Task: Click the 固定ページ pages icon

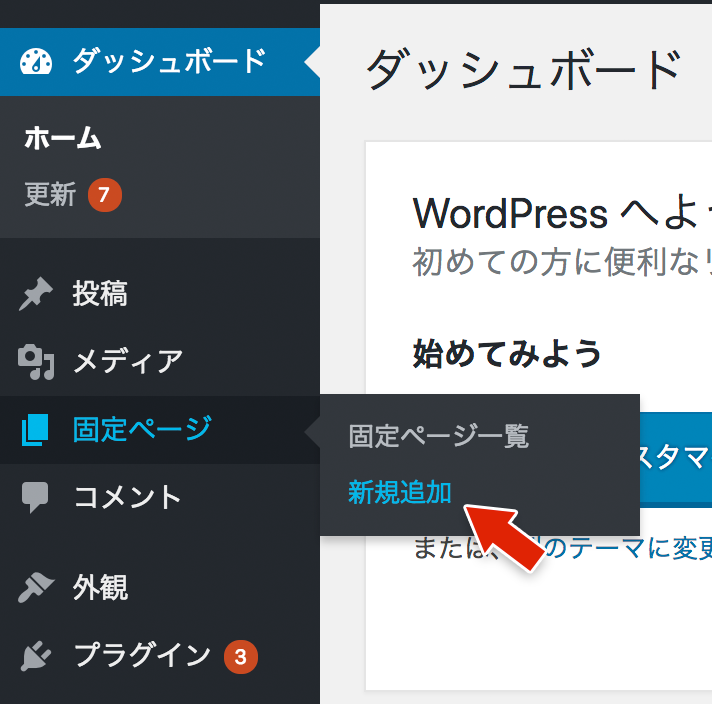Action: [35, 429]
